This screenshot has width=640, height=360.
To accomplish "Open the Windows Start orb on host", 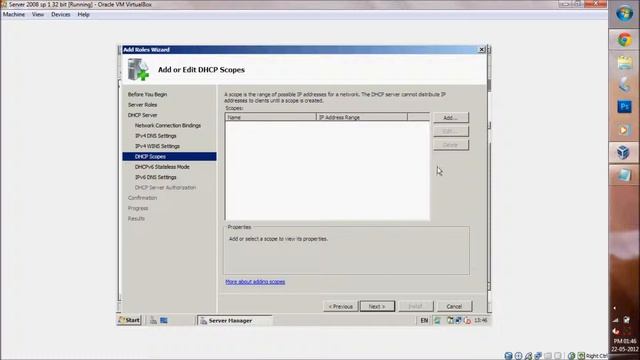I will tap(624, 14).
